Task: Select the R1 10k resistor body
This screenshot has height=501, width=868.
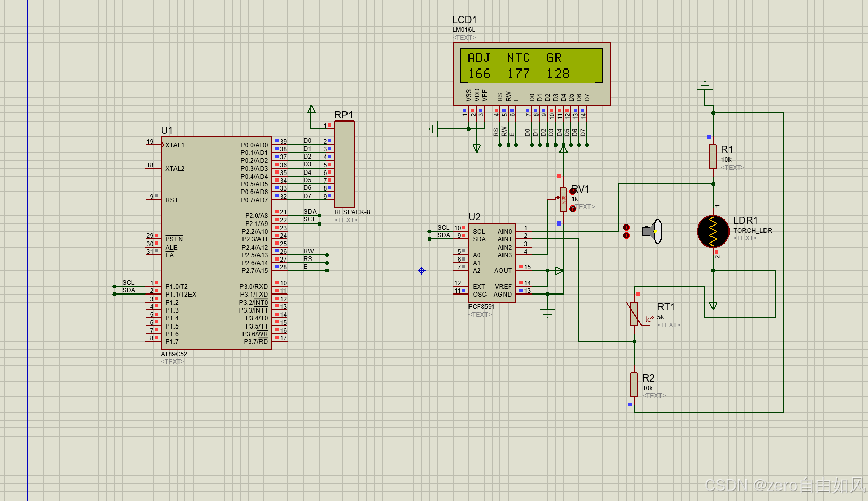Action: click(713, 157)
